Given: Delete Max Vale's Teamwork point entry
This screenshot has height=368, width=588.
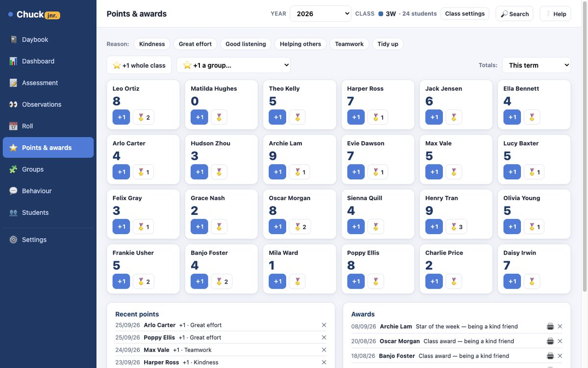Looking at the screenshot, I should [324, 350].
